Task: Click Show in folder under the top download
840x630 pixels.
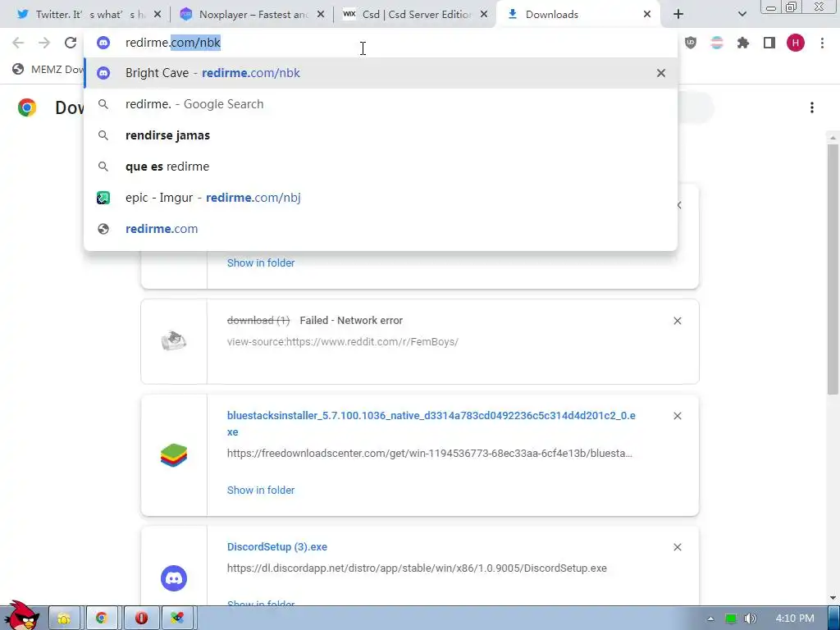Action: tap(261, 263)
